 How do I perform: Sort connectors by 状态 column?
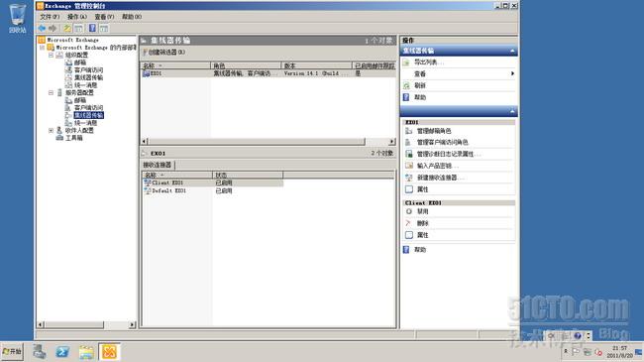248,176
